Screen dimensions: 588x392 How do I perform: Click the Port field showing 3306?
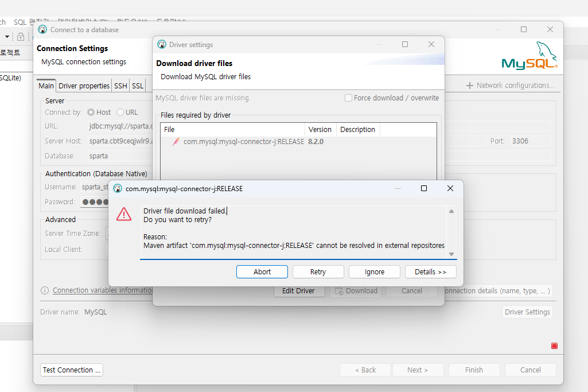(531, 141)
